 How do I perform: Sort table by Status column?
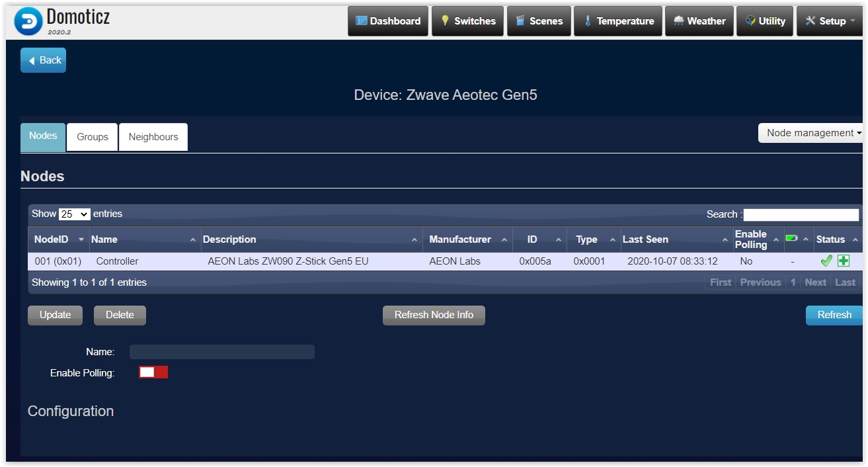pos(838,239)
